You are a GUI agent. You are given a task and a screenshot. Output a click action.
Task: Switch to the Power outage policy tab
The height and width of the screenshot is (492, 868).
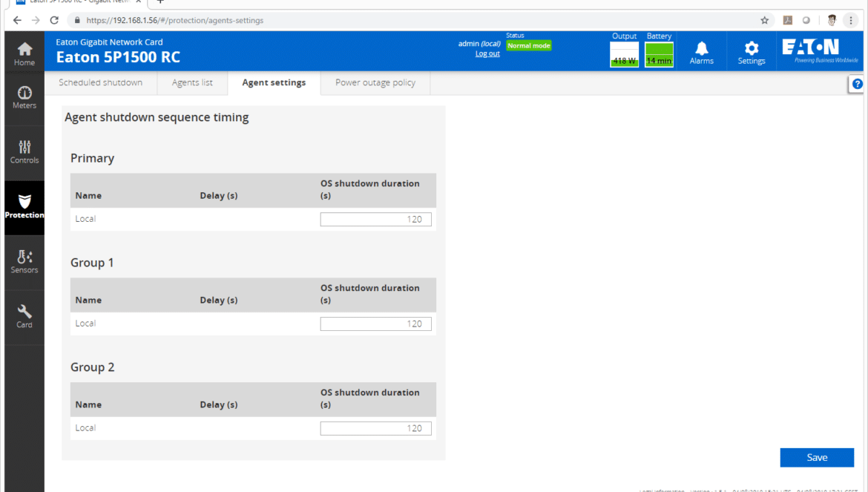375,82
